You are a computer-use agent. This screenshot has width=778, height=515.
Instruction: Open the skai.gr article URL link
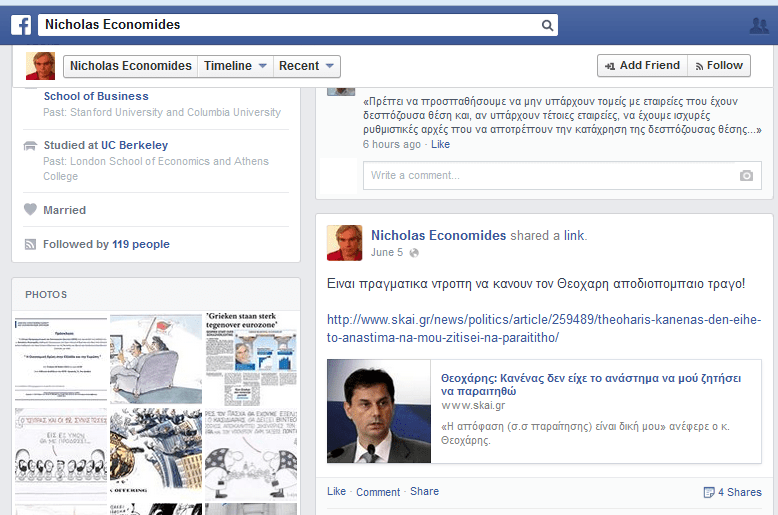pos(544,328)
